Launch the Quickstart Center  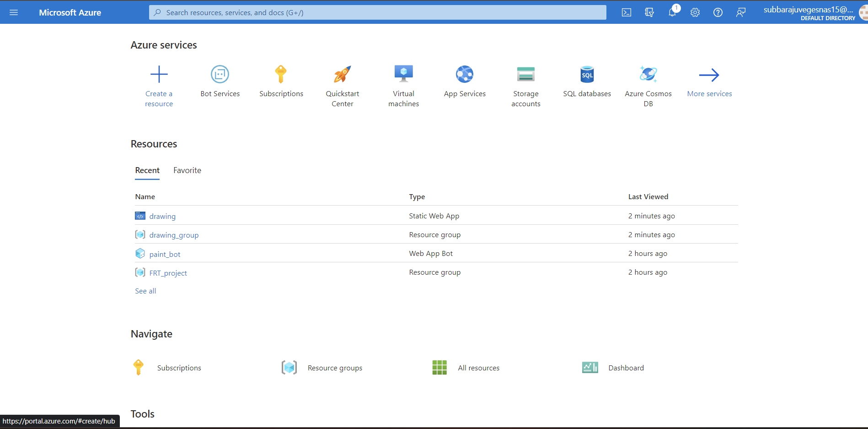coord(342,74)
